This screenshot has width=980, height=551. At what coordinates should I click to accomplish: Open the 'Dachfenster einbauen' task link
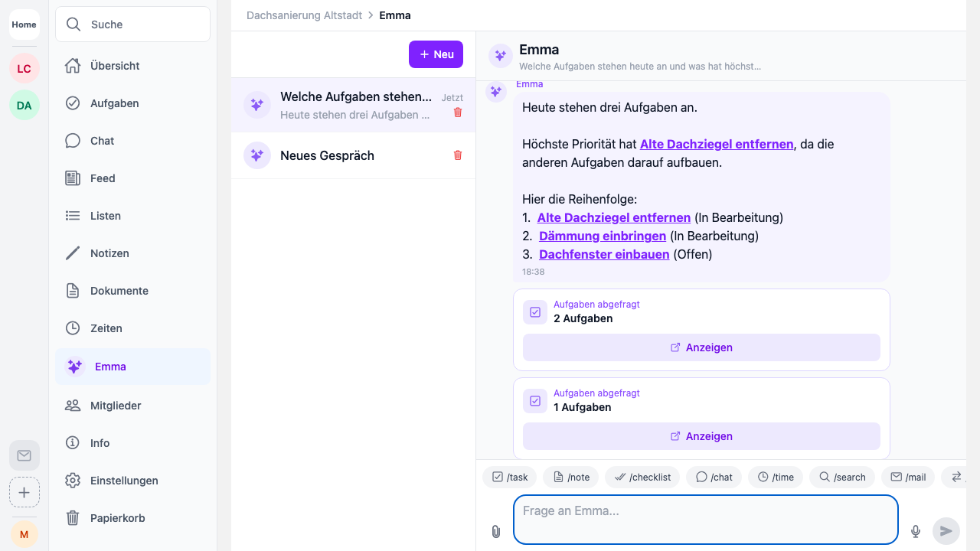[604, 254]
